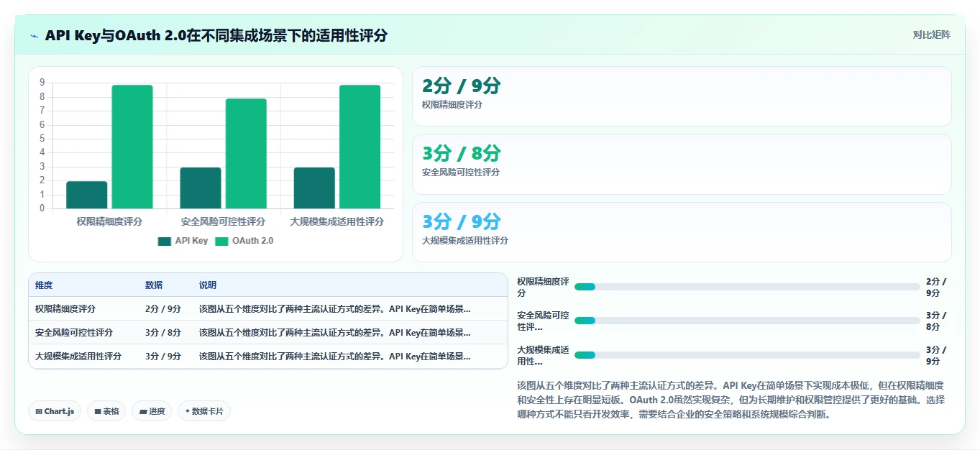This screenshot has width=980, height=450.
Task: Click the 大规模集成适用性 progress bar
Action: [x=747, y=355]
